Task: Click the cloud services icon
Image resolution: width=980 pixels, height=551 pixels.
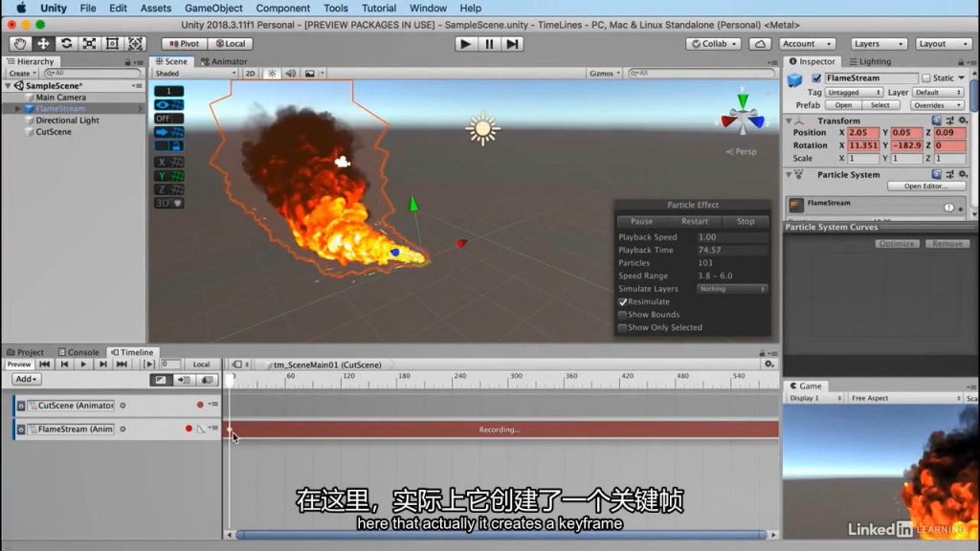Action: 760,44
